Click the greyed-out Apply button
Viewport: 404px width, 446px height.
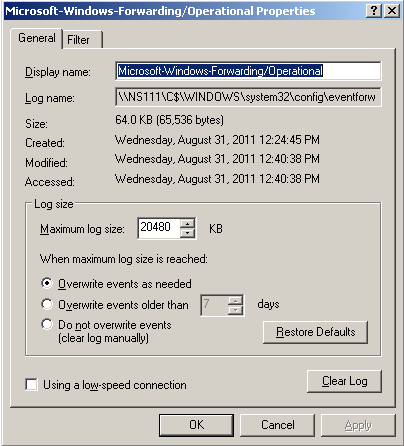click(x=358, y=425)
